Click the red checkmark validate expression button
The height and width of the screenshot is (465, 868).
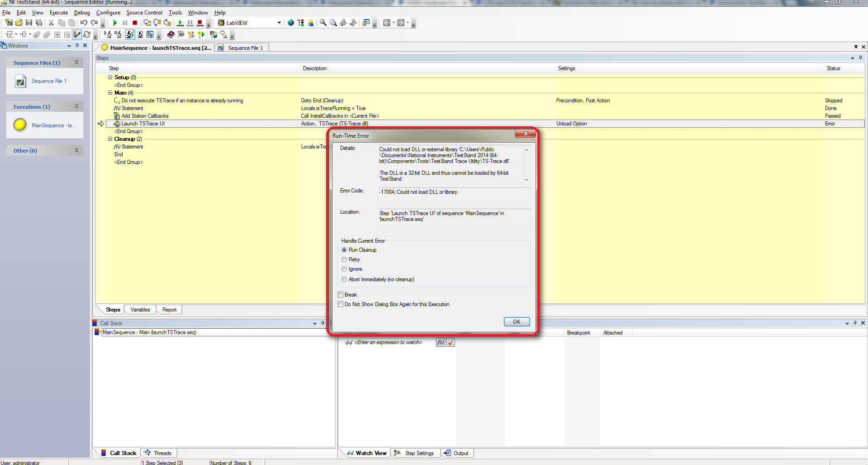click(x=451, y=342)
